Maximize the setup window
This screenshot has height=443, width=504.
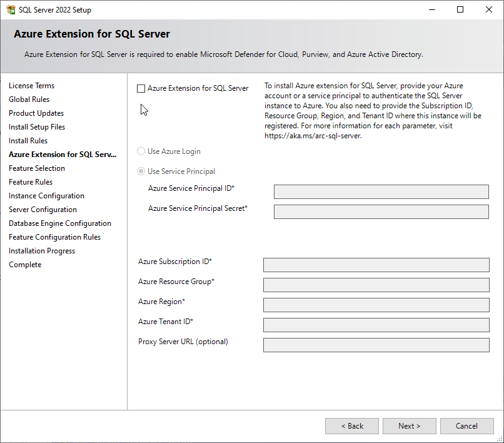[x=460, y=10]
